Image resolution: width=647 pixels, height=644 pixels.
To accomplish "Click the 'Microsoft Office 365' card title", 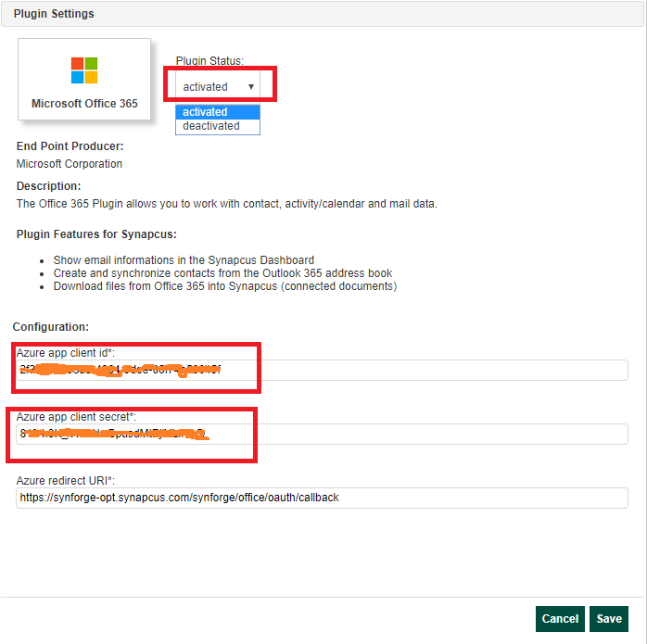I will [84, 104].
